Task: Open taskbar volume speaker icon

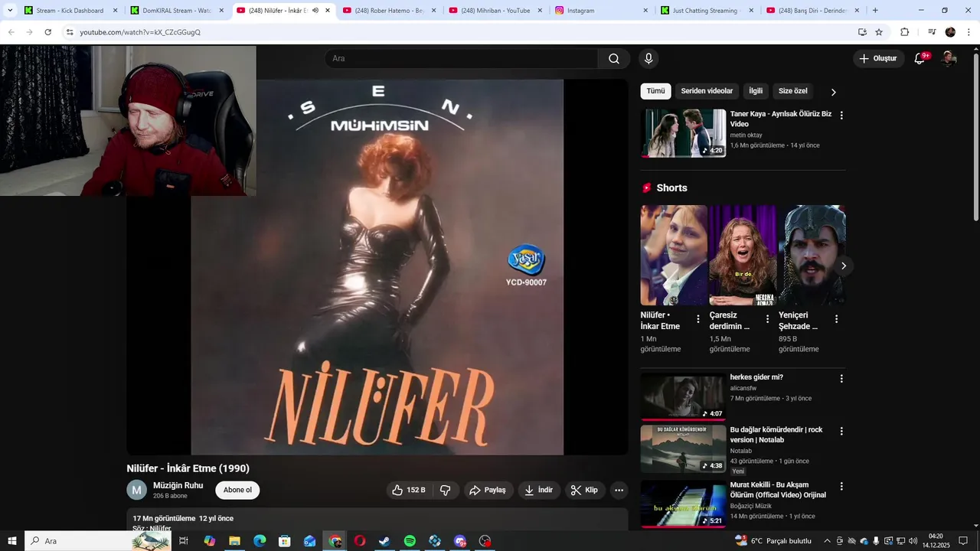Action: point(913,541)
